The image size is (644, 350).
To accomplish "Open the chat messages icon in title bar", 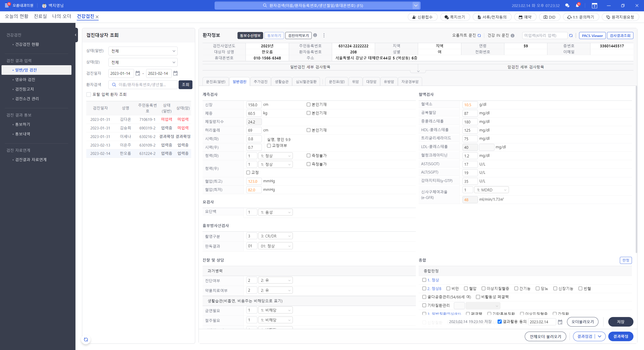I will coord(567,6).
